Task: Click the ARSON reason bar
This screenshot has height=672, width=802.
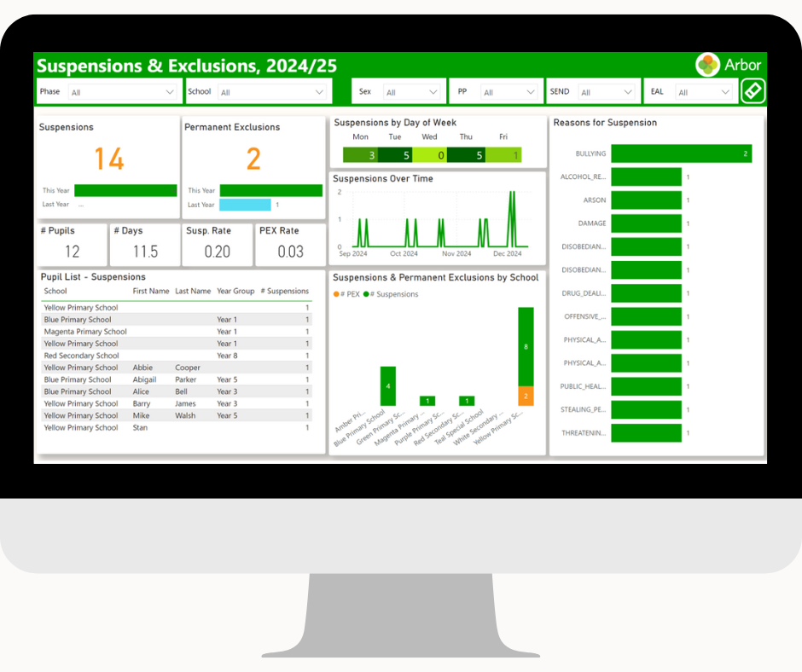Action: [x=646, y=200]
